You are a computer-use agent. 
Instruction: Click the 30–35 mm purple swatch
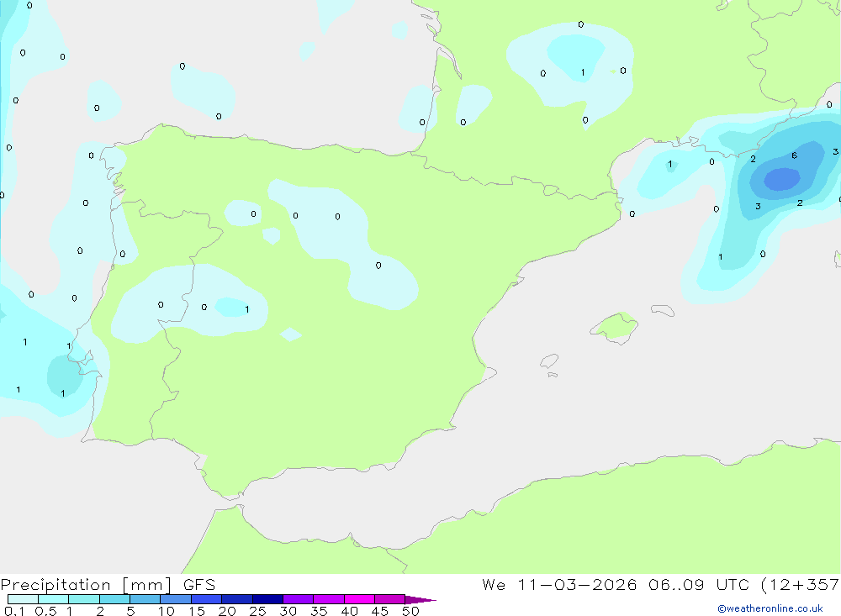(298, 599)
